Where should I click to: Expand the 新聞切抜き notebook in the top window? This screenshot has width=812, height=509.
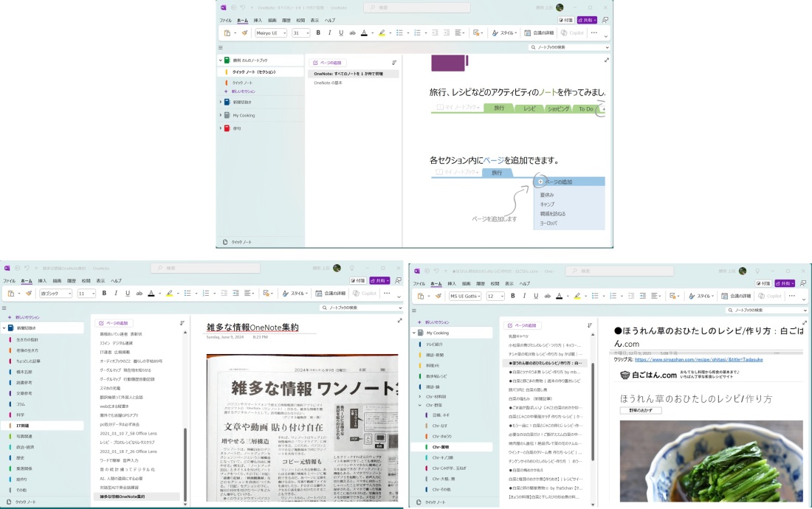coord(221,102)
